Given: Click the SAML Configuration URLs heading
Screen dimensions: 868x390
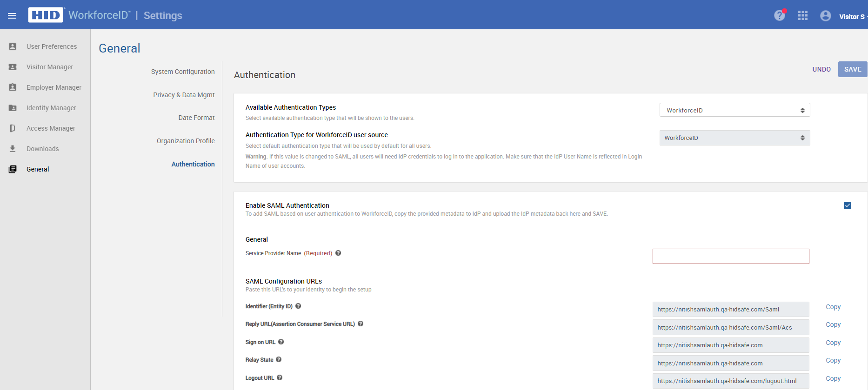Looking at the screenshot, I should click(284, 281).
